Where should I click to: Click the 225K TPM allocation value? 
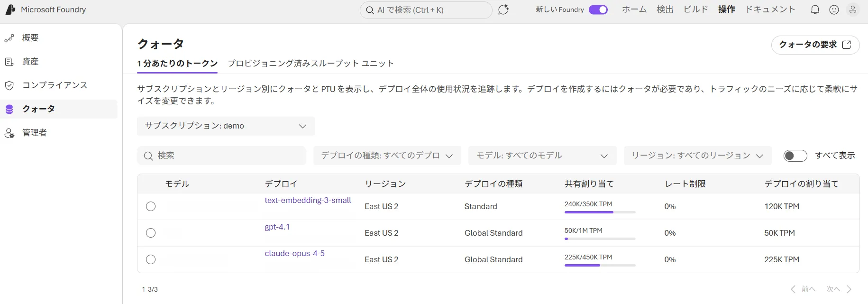point(782,259)
